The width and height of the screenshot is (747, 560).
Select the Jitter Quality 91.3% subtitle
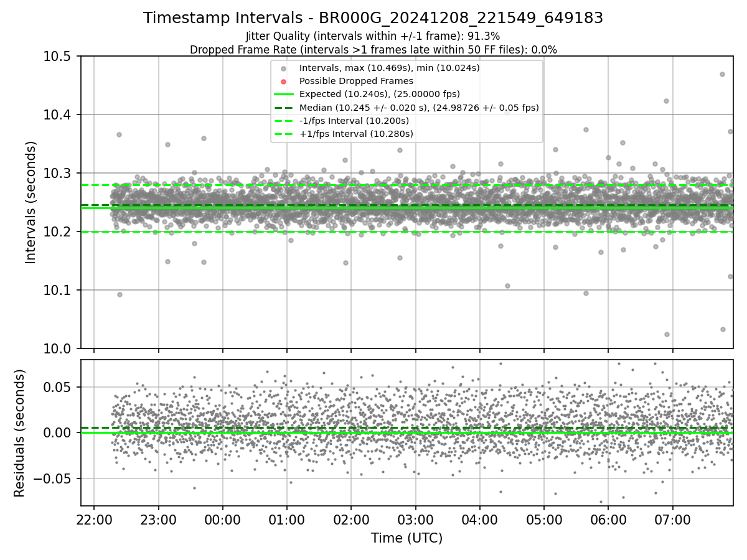click(x=373, y=37)
